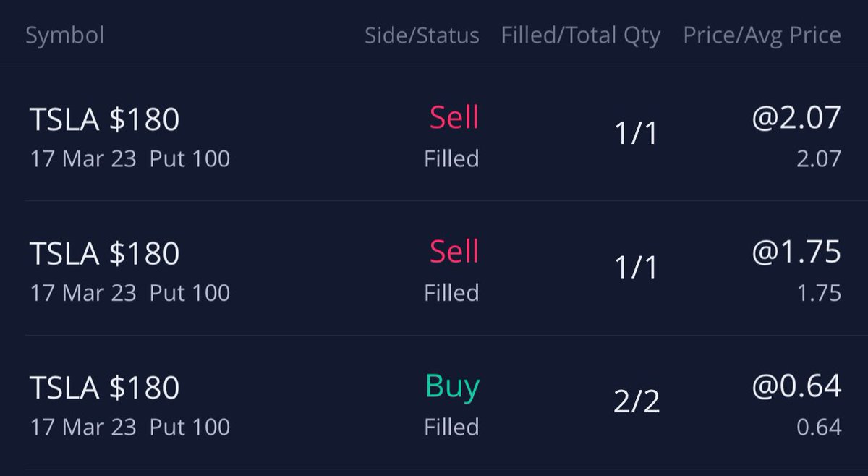Click the 1/1 quantity in first row

(x=636, y=133)
